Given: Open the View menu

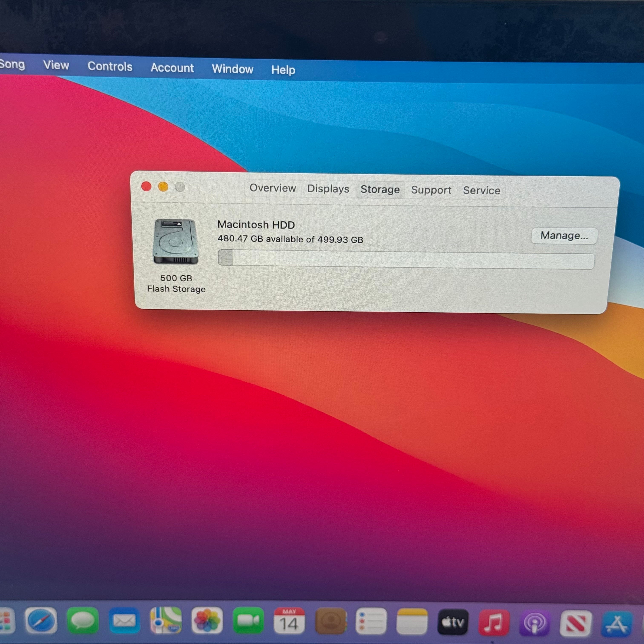Looking at the screenshot, I should point(56,65).
